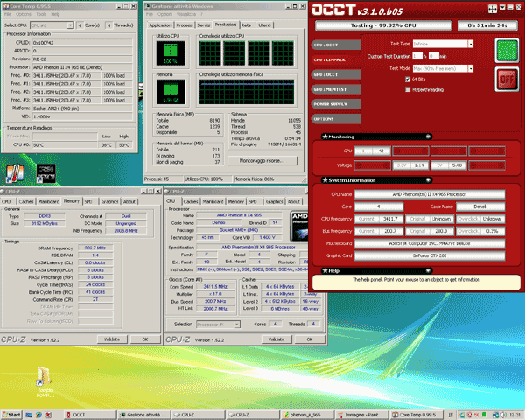Click the star icon beside Help
The width and height of the screenshot is (525, 420).
point(325,270)
